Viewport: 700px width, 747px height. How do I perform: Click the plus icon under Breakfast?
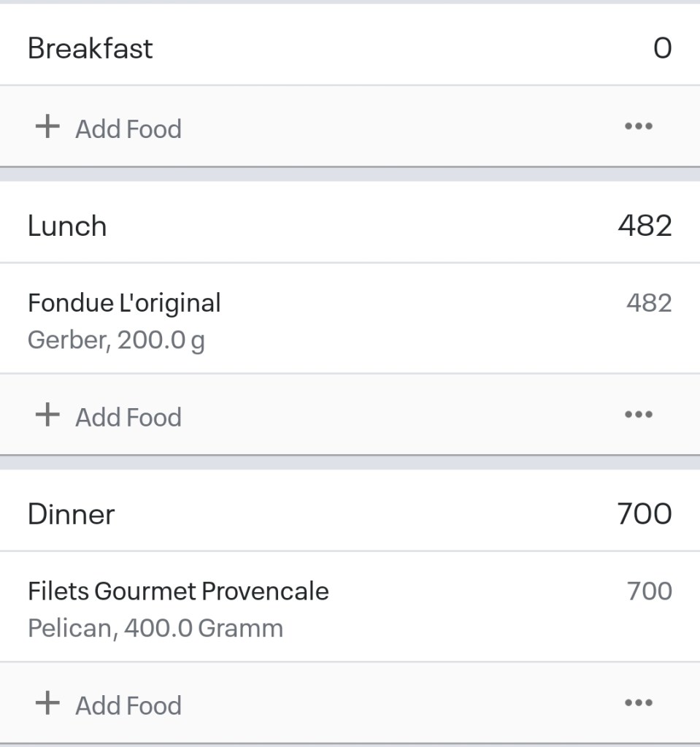coord(47,126)
